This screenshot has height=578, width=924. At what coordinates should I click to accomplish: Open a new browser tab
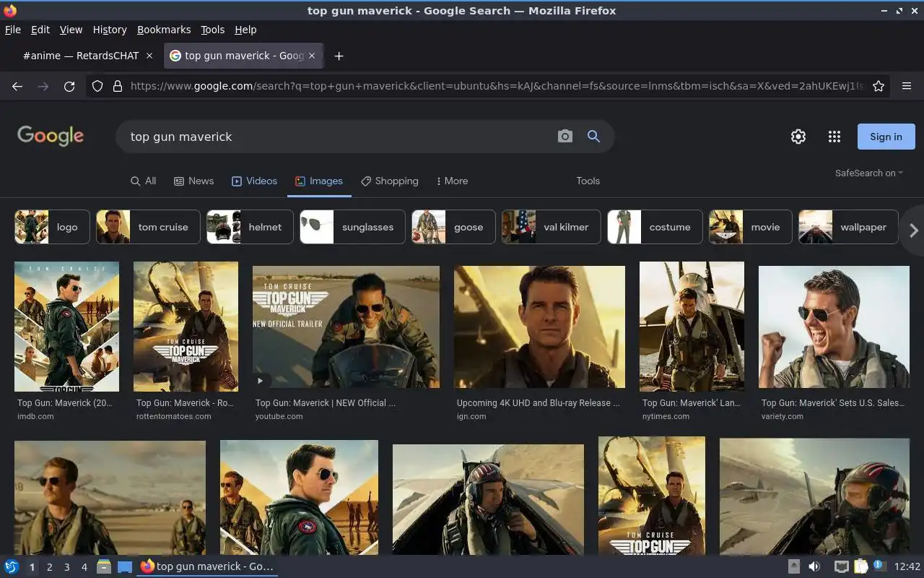coord(339,56)
